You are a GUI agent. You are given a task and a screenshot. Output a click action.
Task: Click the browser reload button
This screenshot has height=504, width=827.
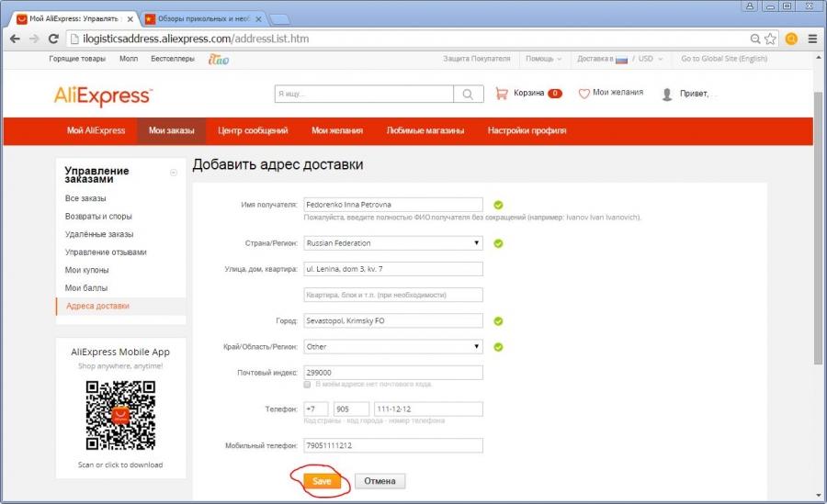click(53, 39)
